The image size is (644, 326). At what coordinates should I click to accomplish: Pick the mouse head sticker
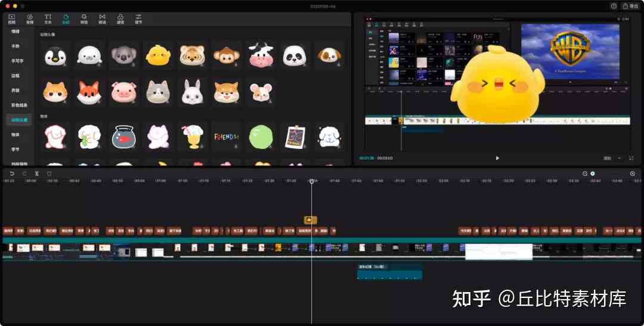261,92
